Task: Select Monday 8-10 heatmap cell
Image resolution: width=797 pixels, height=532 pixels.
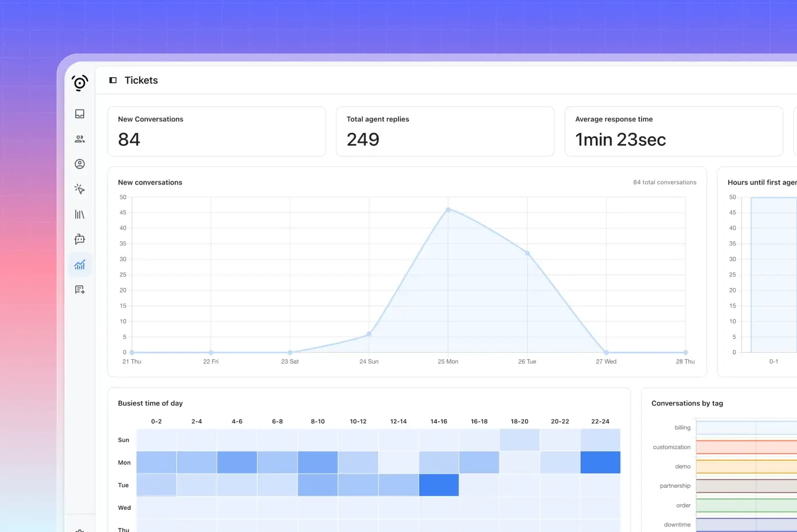Action: 318,462
